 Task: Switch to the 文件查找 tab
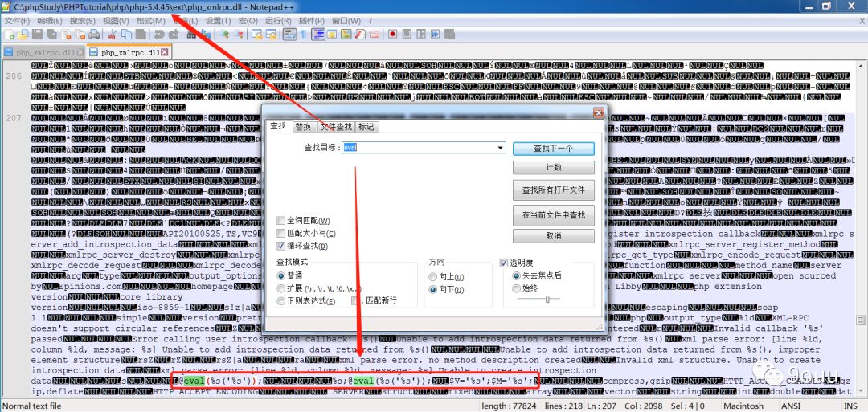click(x=336, y=127)
